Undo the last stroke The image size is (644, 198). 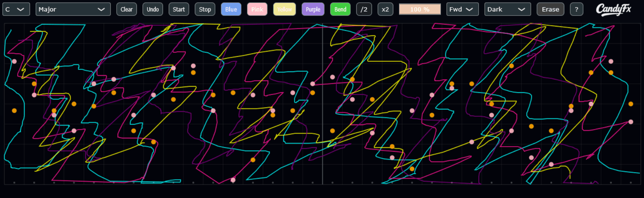(x=153, y=9)
